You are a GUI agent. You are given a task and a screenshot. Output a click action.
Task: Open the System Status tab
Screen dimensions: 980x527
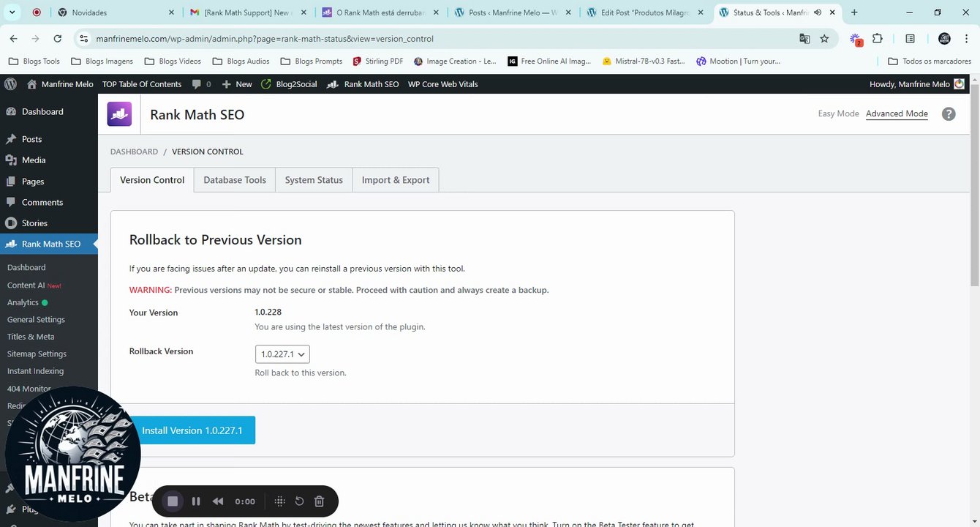tap(314, 180)
